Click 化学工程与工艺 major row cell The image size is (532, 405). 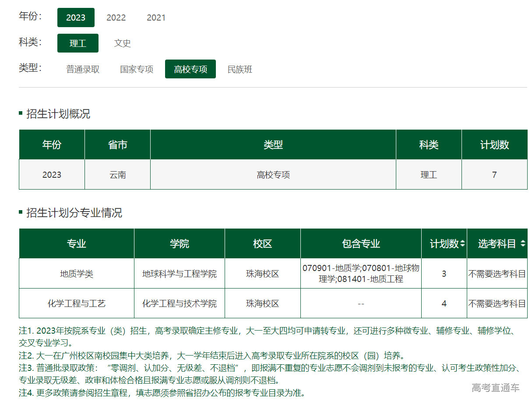pyautogui.click(x=77, y=303)
